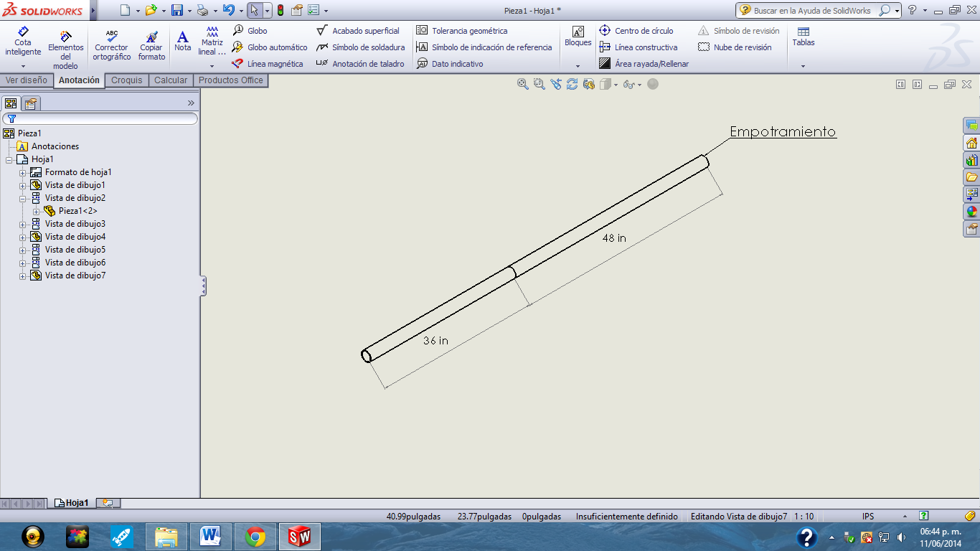This screenshot has width=980, height=551.
Task: Select Anotación de taladro
Action: click(x=360, y=64)
